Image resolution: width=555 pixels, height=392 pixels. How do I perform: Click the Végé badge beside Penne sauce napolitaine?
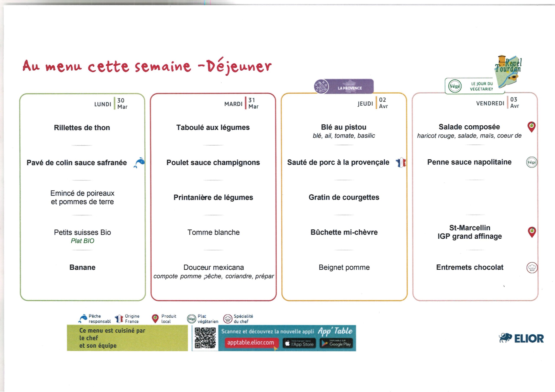click(531, 162)
